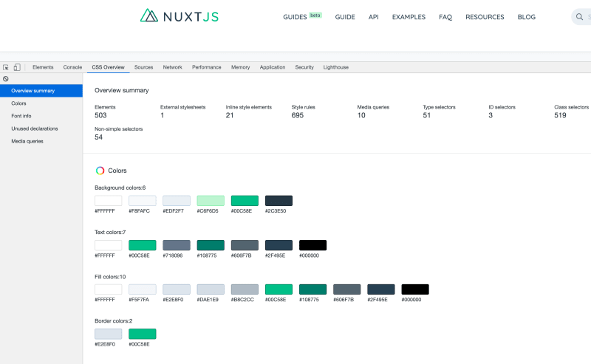The height and width of the screenshot is (364, 591).
Task: Open the Memory tab
Action: (241, 67)
